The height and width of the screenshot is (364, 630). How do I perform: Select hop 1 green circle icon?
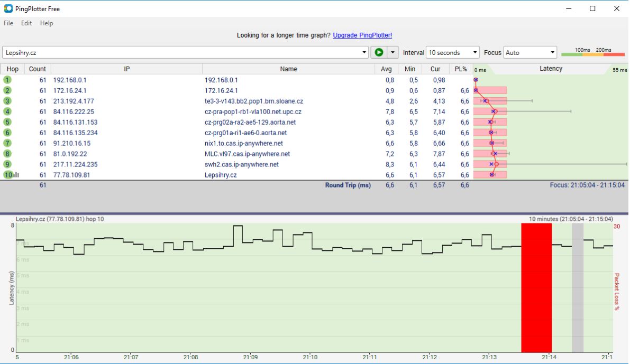pyautogui.click(x=7, y=80)
